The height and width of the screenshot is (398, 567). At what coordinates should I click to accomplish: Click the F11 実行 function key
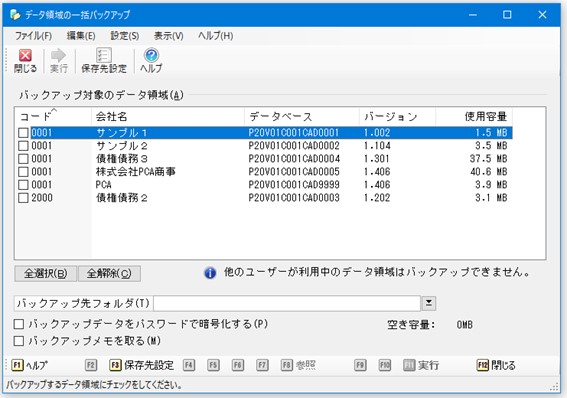(x=421, y=365)
